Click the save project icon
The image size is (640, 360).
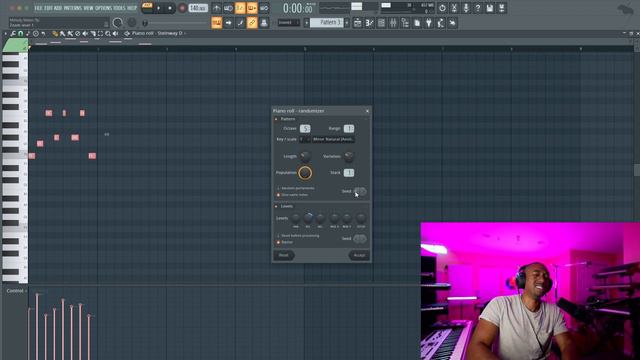point(489,8)
